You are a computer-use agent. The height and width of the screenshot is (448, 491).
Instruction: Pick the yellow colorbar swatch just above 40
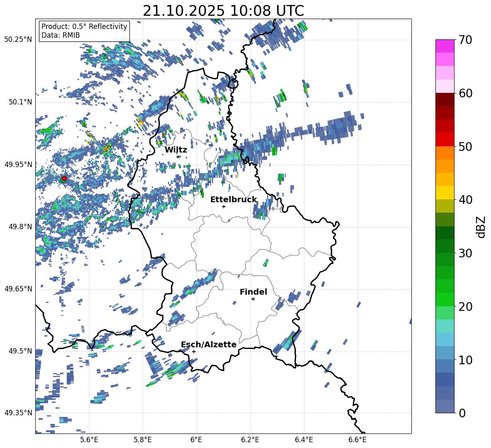click(x=445, y=193)
